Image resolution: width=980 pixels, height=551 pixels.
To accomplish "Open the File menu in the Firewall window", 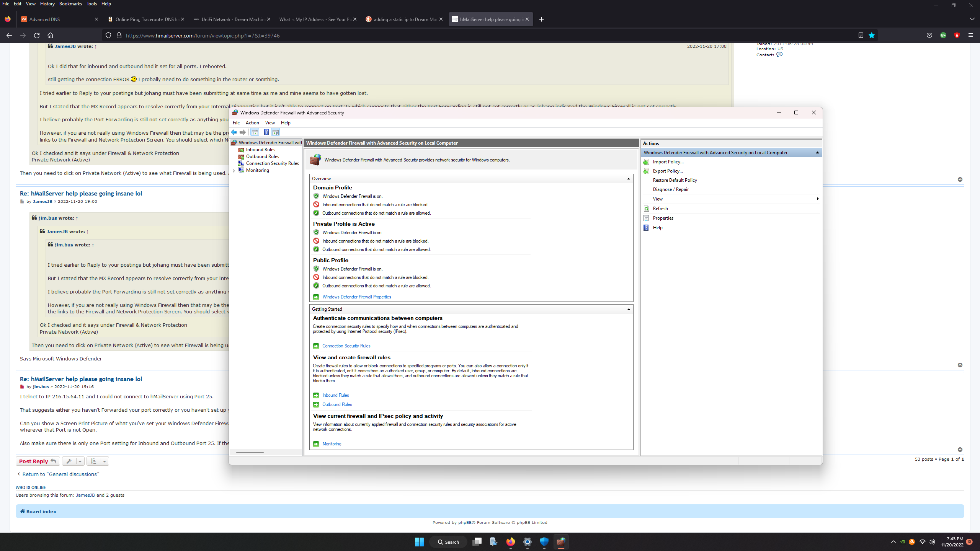I will [x=236, y=123].
